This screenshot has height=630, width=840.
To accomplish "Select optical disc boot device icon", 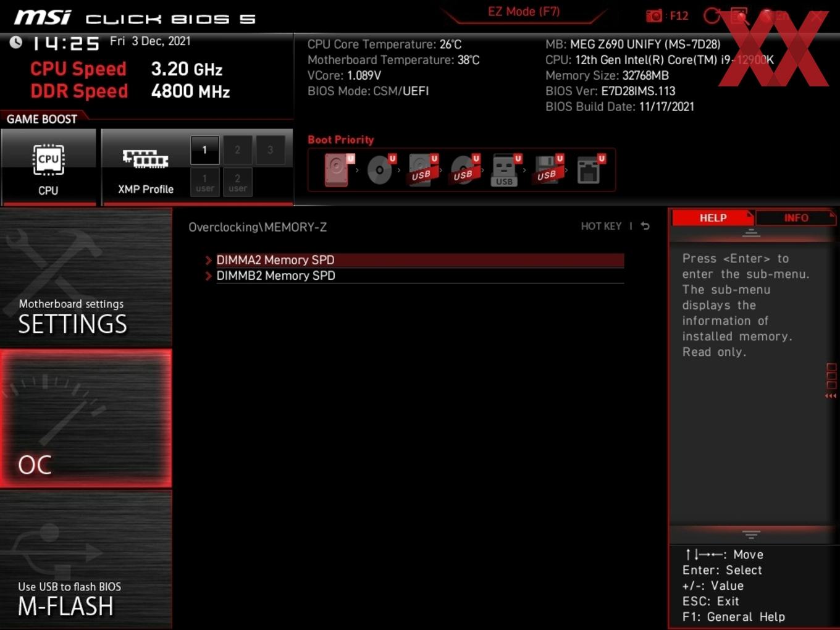I will coord(380,170).
